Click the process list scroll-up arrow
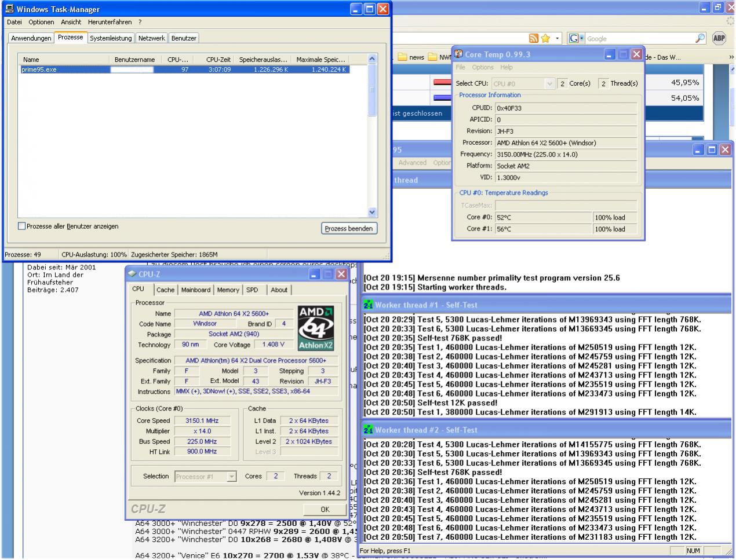The width and height of the screenshot is (736, 560). (x=372, y=59)
